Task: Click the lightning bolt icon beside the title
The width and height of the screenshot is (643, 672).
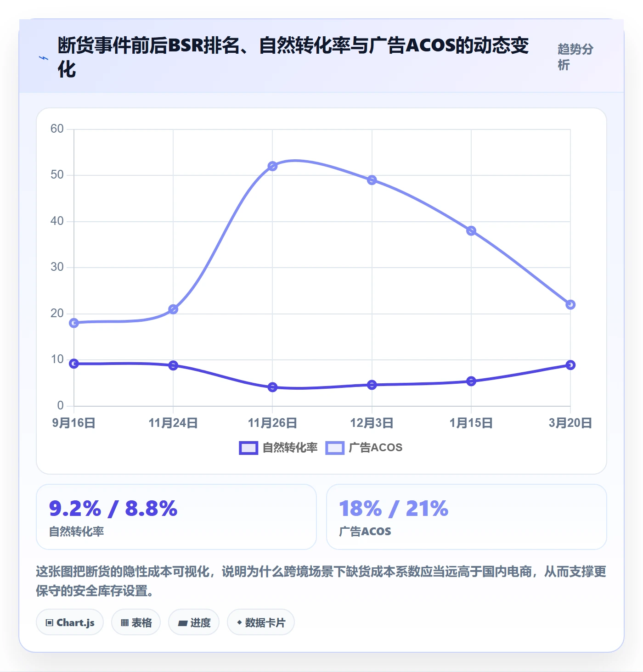Action: (44, 58)
